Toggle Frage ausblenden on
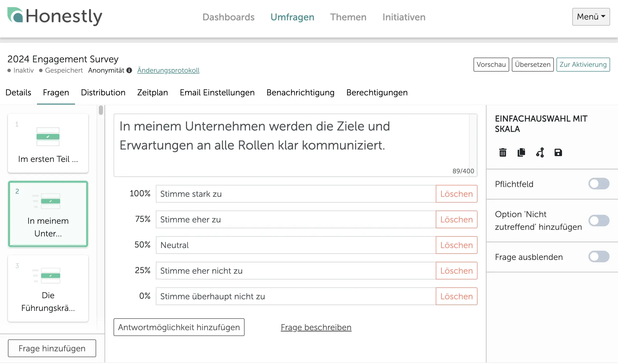Screen dimensions: 618x364 tap(599, 256)
